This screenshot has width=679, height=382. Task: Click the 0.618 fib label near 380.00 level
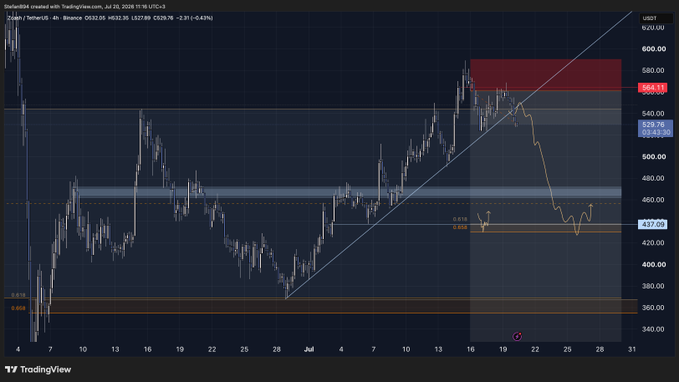pos(18,295)
